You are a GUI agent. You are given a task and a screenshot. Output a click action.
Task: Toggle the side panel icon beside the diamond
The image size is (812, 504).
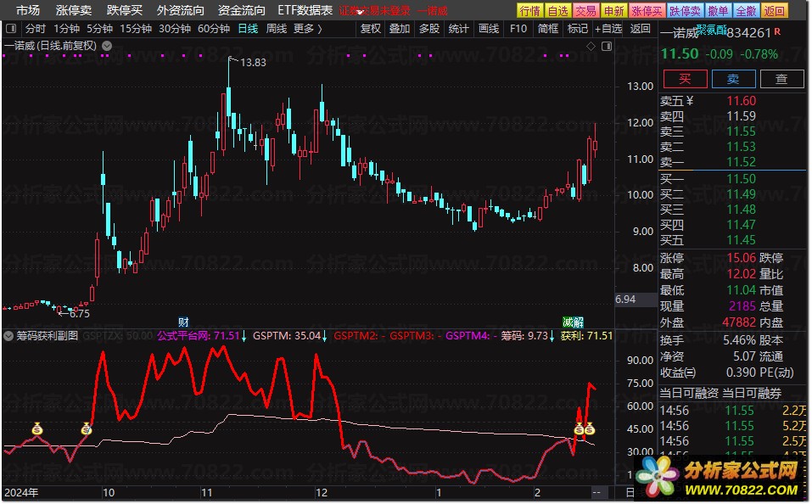tap(607, 47)
